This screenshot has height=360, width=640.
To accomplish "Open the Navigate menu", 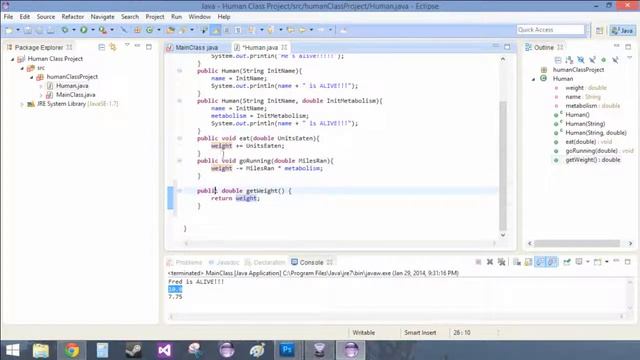I will 102,17.
